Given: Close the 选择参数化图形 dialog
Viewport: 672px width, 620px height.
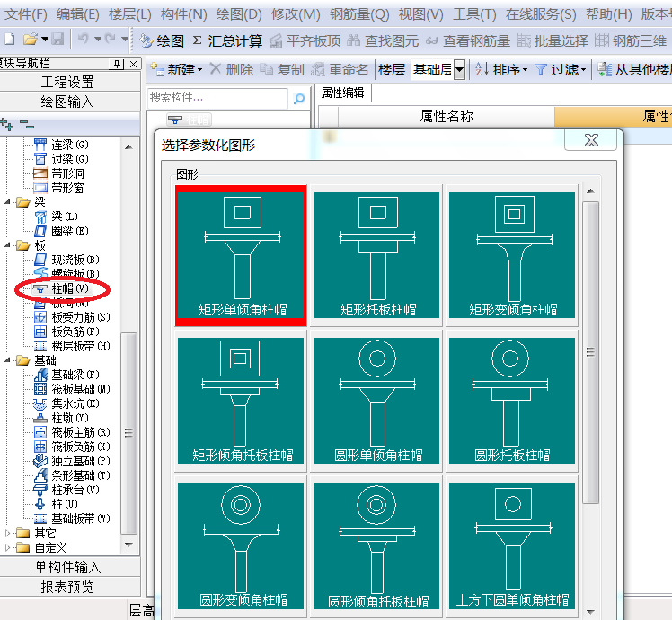Looking at the screenshot, I should pyautogui.click(x=591, y=140).
